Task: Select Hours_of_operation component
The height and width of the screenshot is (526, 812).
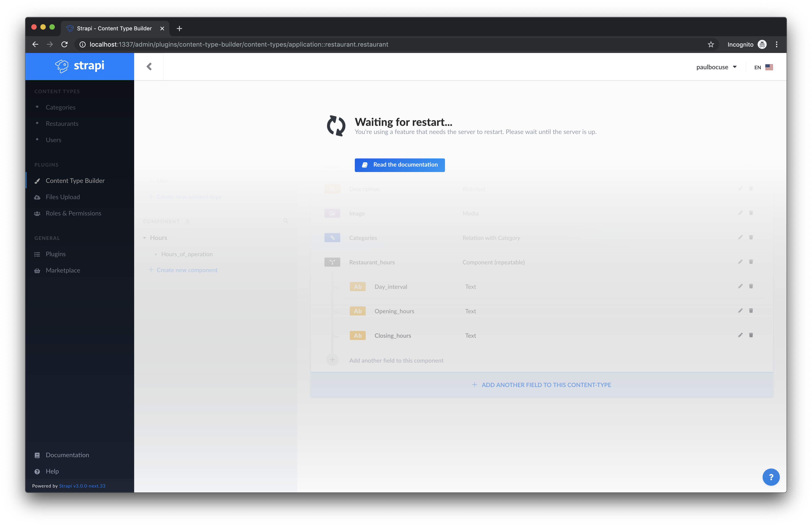Action: [x=187, y=254]
